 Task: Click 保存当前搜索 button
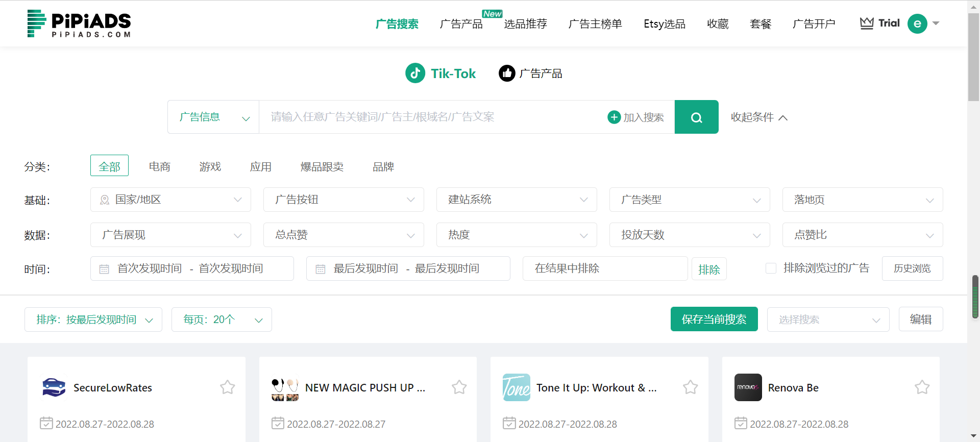(x=714, y=319)
